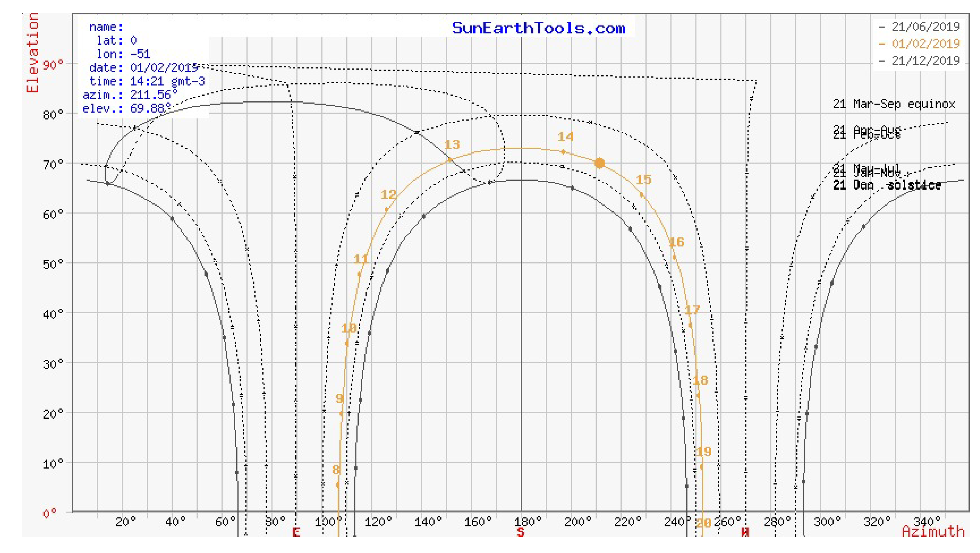Select the 21/12/2019 legend entry
The width and height of the screenshot is (980, 553).
[x=925, y=60]
